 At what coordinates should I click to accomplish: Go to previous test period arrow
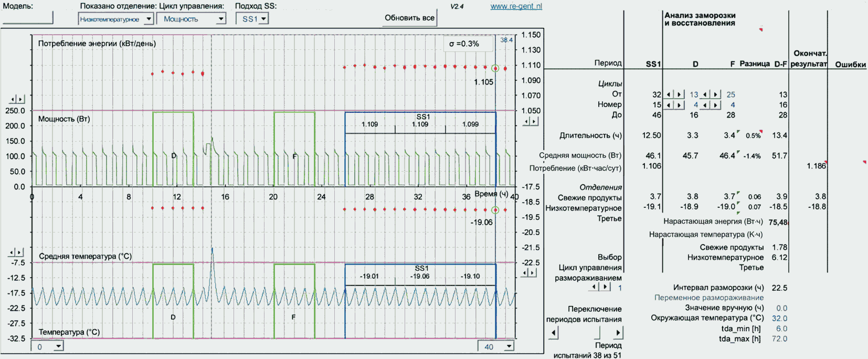point(554,333)
